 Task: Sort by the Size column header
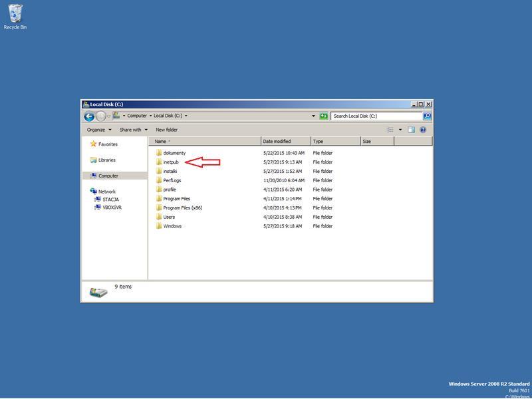click(x=377, y=141)
